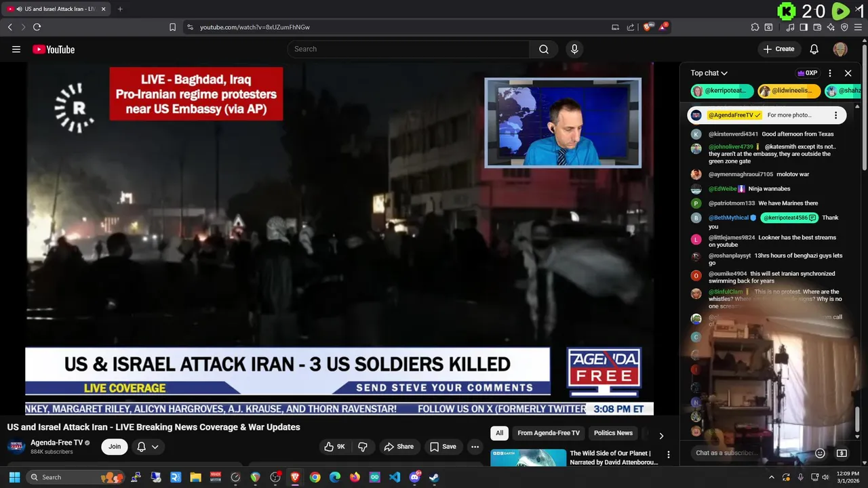Screen dimensions: 868x488
Task: Open the Windows Start menu
Action: click(14, 477)
